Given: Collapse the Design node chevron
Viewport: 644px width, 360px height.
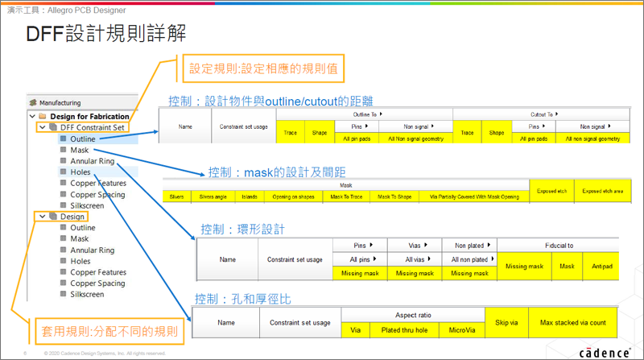Looking at the screenshot, I should (x=43, y=216).
